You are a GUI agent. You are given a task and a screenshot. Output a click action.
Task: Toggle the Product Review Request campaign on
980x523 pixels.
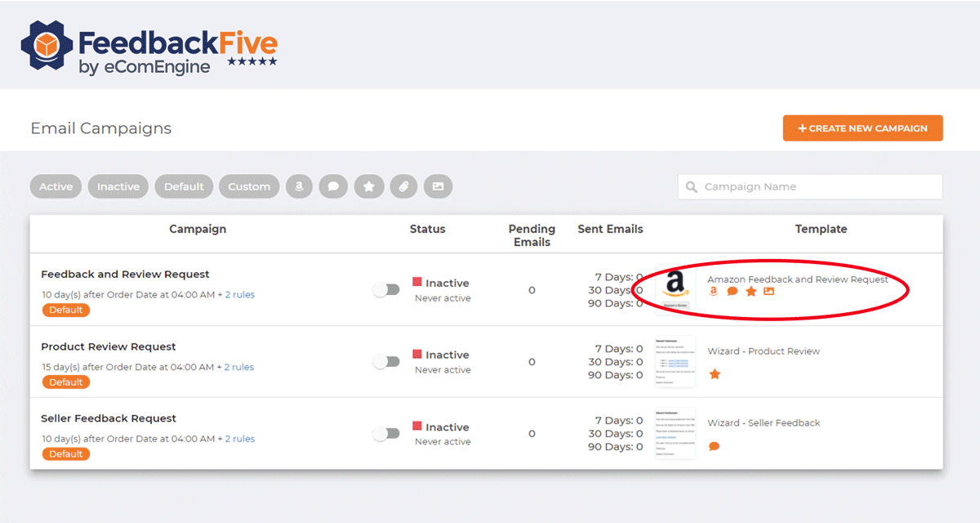pos(386,361)
